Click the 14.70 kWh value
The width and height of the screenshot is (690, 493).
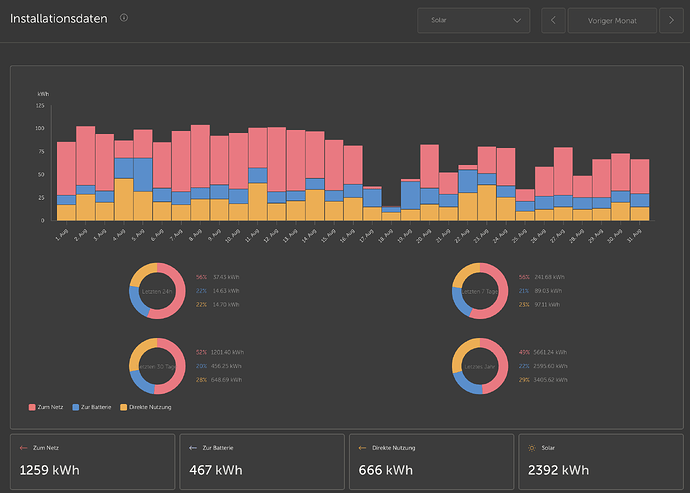(x=226, y=304)
